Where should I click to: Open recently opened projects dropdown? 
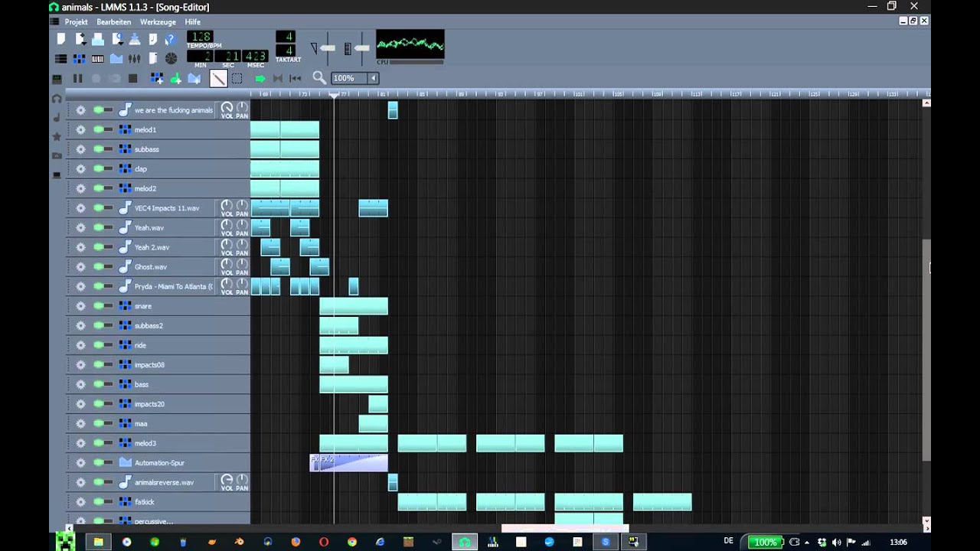click(116, 39)
